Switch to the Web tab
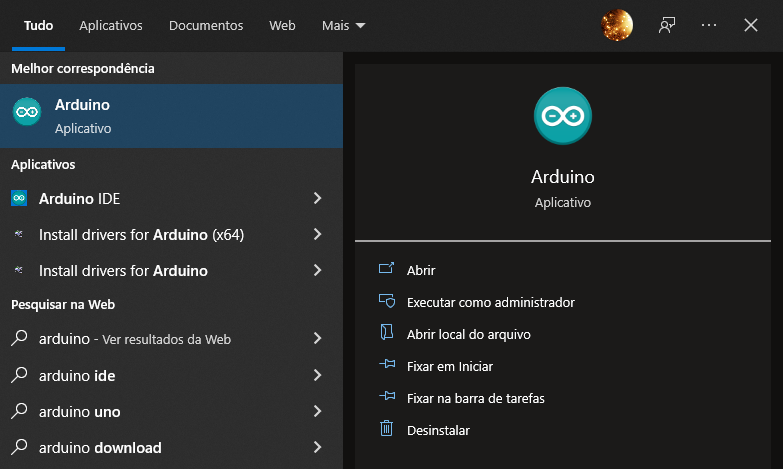Viewport: 783px width, 469px height. point(282,25)
